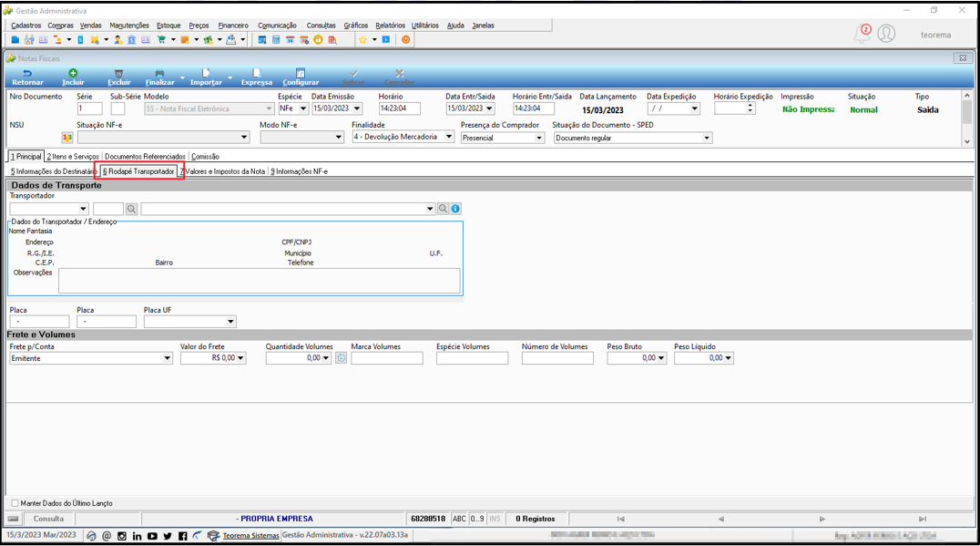Click the yellow padlock toolbar icon
This screenshot has height=546, width=980.
[x=318, y=39]
